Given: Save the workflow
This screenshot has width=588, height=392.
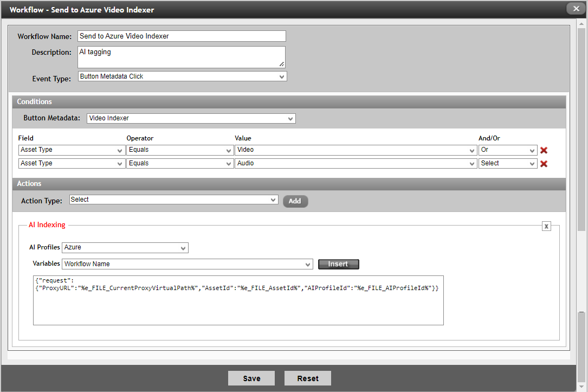Looking at the screenshot, I should tap(251, 378).
